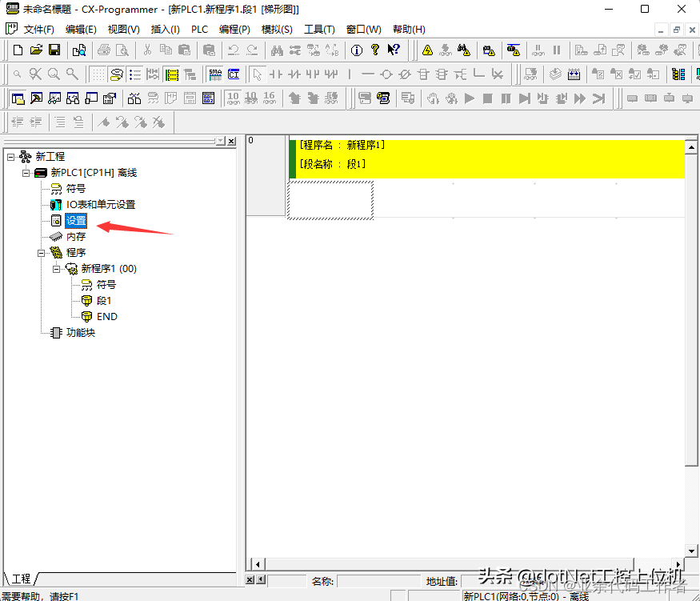Click the Pause simulation icon
The height and width of the screenshot is (601, 700).
[x=506, y=98]
